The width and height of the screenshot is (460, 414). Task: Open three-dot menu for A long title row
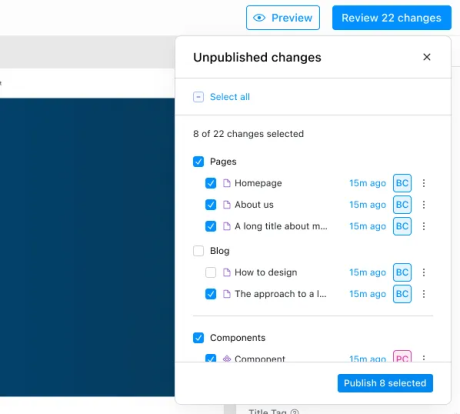[x=424, y=226]
